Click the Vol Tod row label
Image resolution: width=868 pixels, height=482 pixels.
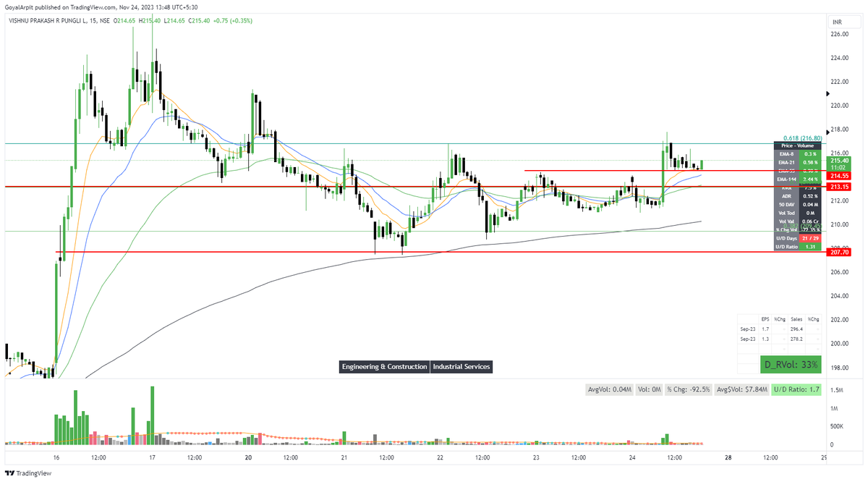tap(786, 213)
